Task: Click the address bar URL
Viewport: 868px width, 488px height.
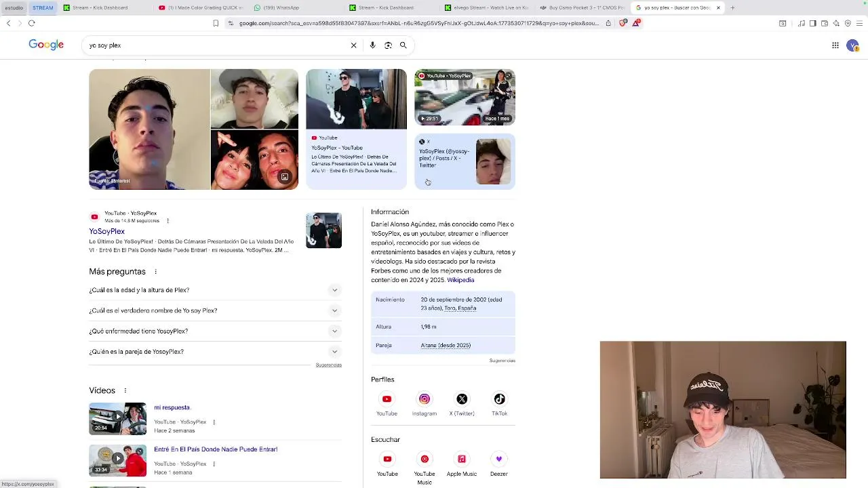Action: (419, 23)
